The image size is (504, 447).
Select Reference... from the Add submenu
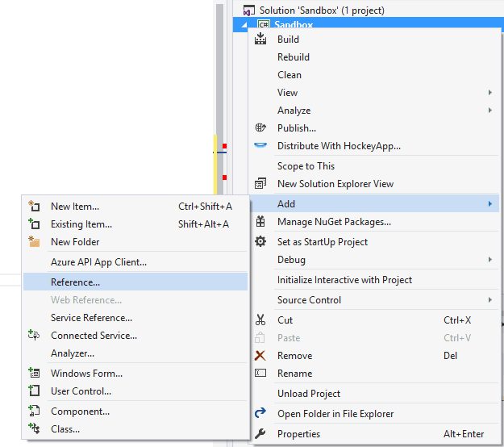pos(75,282)
